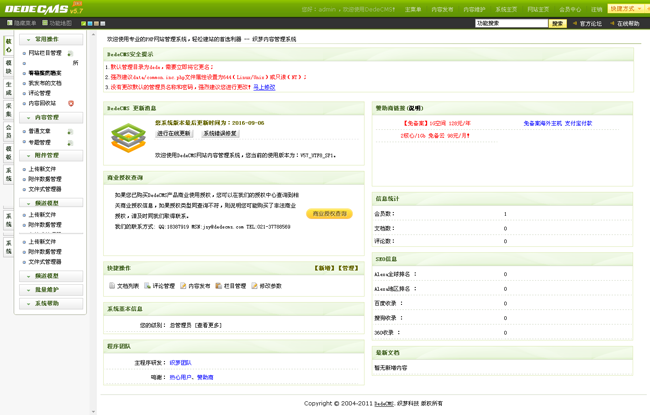
Task: Open the 内容发布 quick operation shortcut
Action: point(195,286)
